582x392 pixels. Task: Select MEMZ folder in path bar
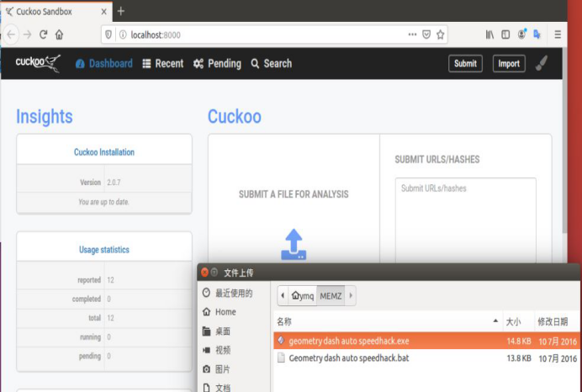point(331,296)
